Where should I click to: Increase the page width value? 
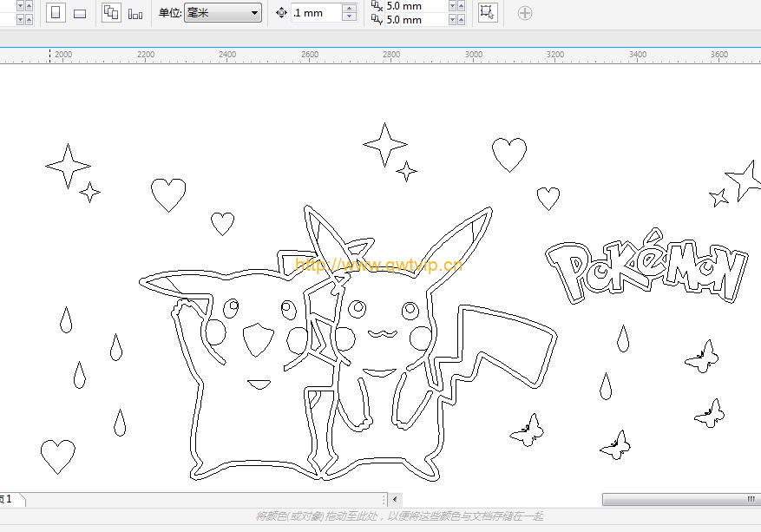coord(30,6)
